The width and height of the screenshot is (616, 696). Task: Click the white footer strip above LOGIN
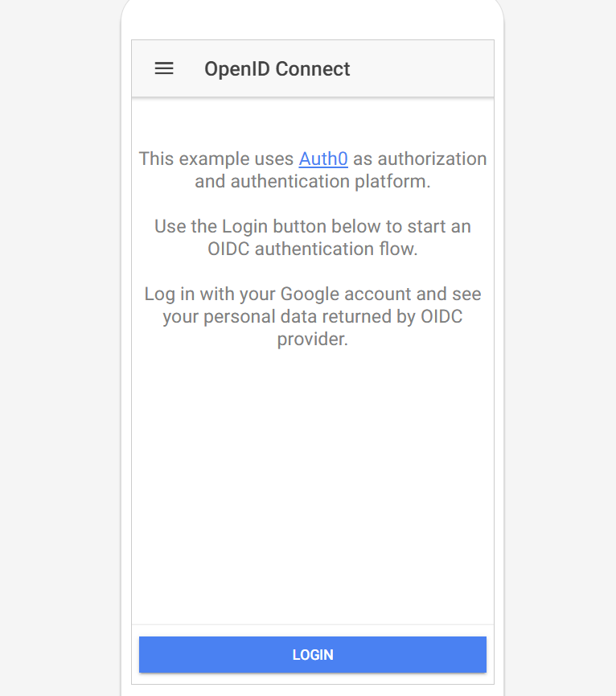(312, 630)
